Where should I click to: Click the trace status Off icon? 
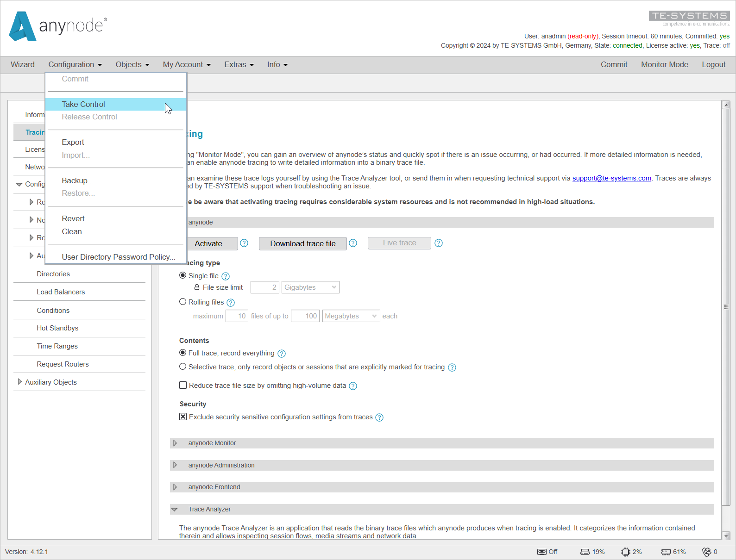point(541,552)
